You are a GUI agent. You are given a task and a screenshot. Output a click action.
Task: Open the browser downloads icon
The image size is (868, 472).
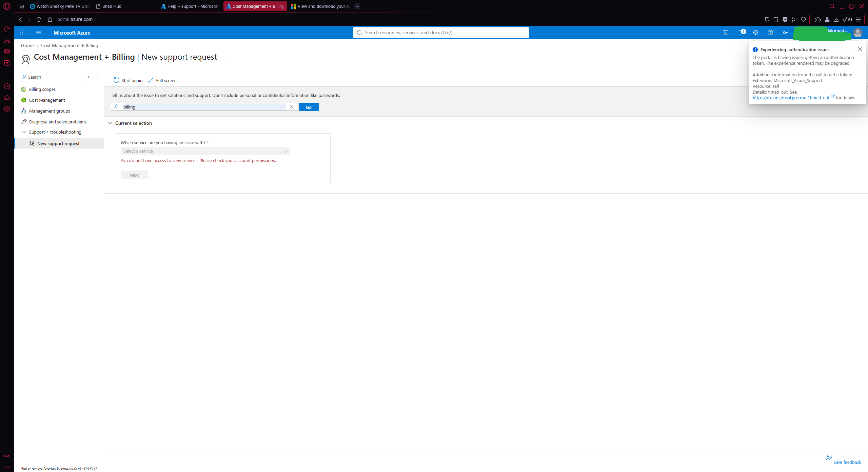[836, 19]
